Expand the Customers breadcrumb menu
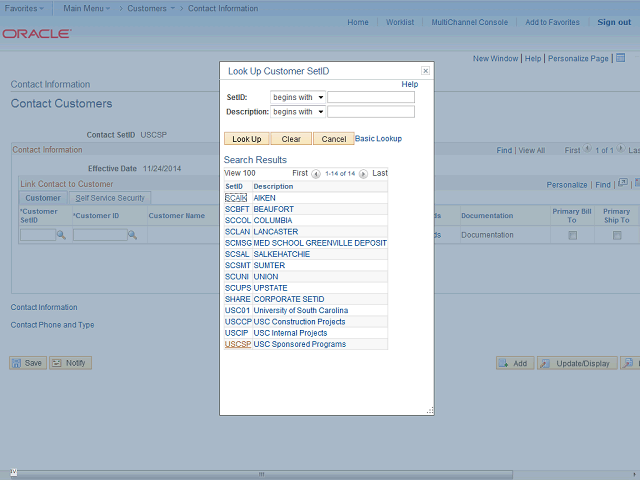This screenshot has height=480, width=640. pos(151,8)
